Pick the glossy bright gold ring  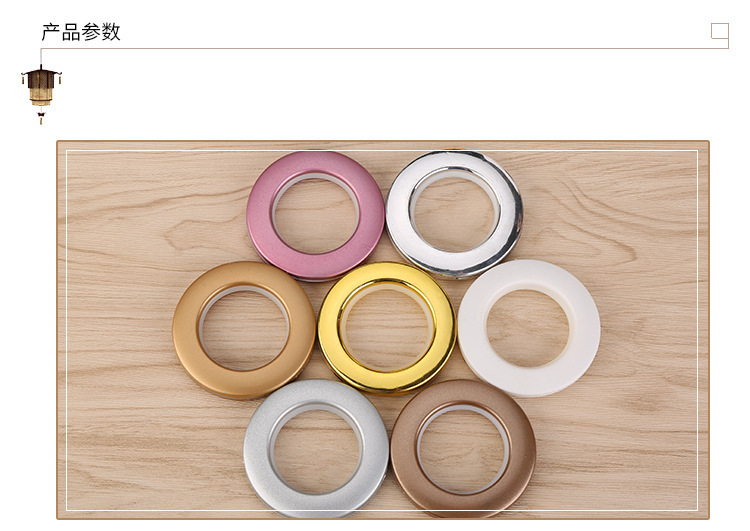click(387, 328)
